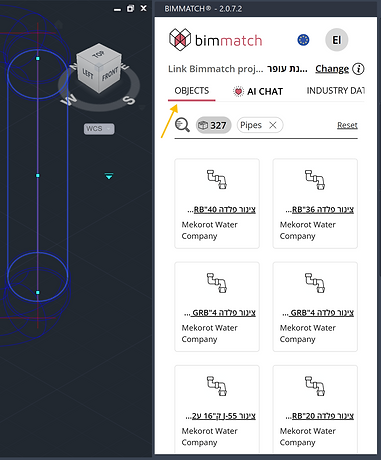Click the E compass letter on ViewCube ring
This screenshot has width=381, height=460.
click(x=125, y=66)
